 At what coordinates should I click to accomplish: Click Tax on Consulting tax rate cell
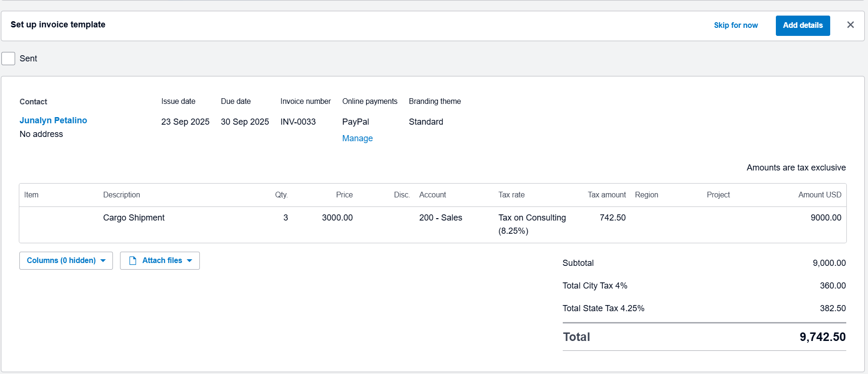tap(532, 224)
